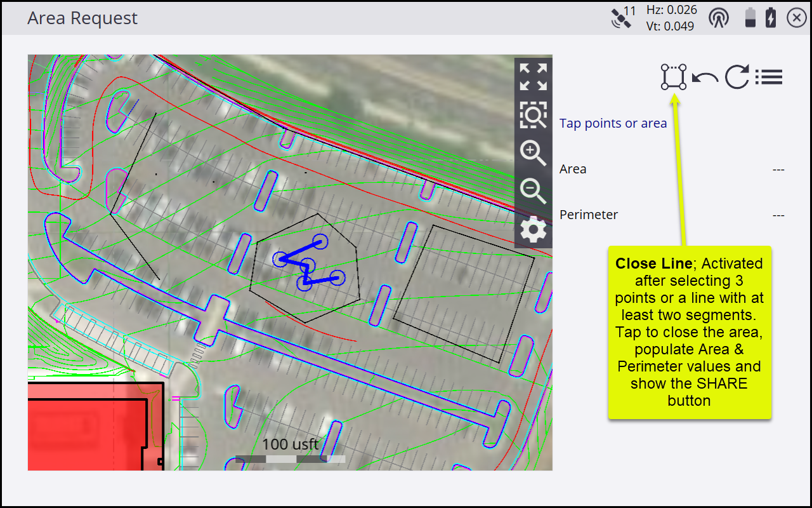
Task: Click the Hz precision readout
Action: coord(671,10)
